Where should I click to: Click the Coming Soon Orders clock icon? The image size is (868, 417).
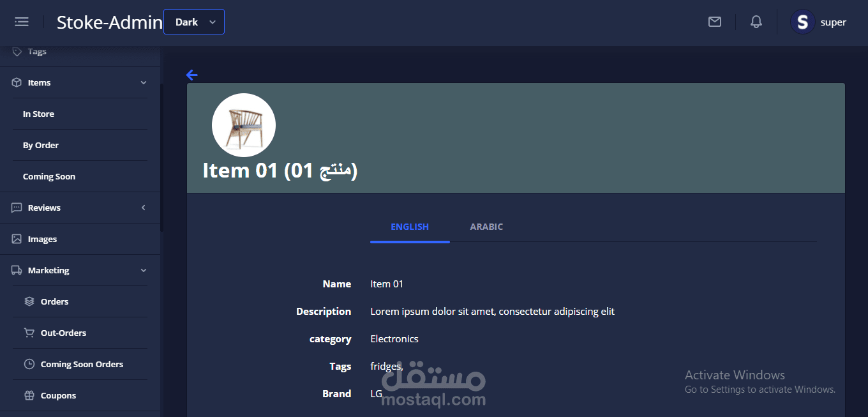pyautogui.click(x=29, y=364)
